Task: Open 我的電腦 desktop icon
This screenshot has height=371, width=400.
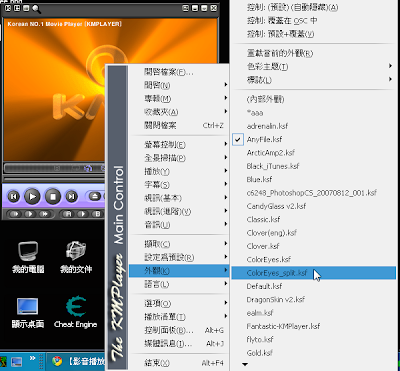Action: coord(28,257)
